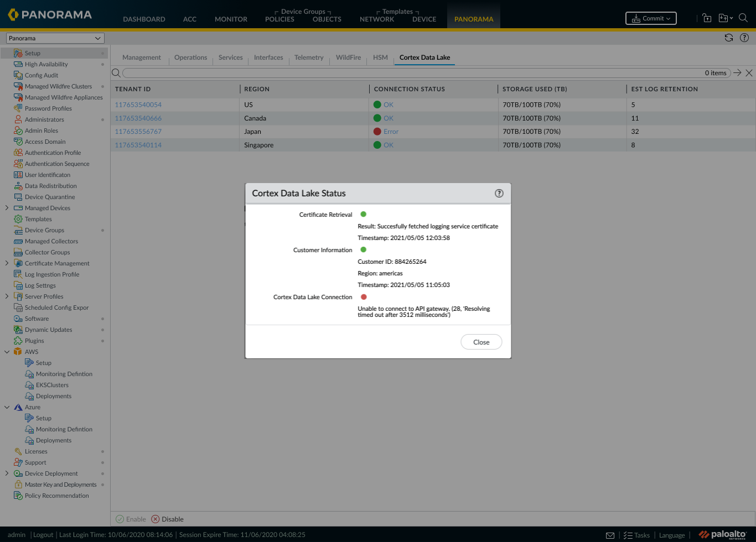Select EKSClusters under AWS
756x542 pixels.
click(x=52, y=385)
